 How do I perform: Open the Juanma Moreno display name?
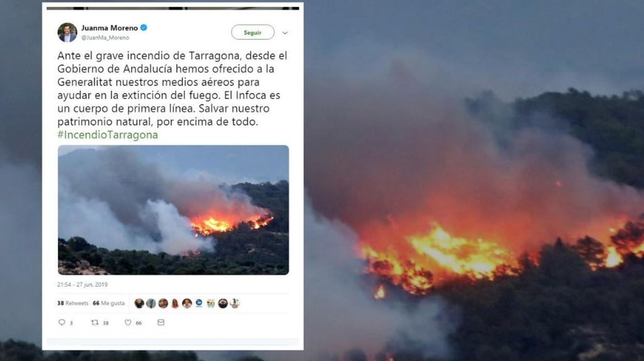(110, 28)
